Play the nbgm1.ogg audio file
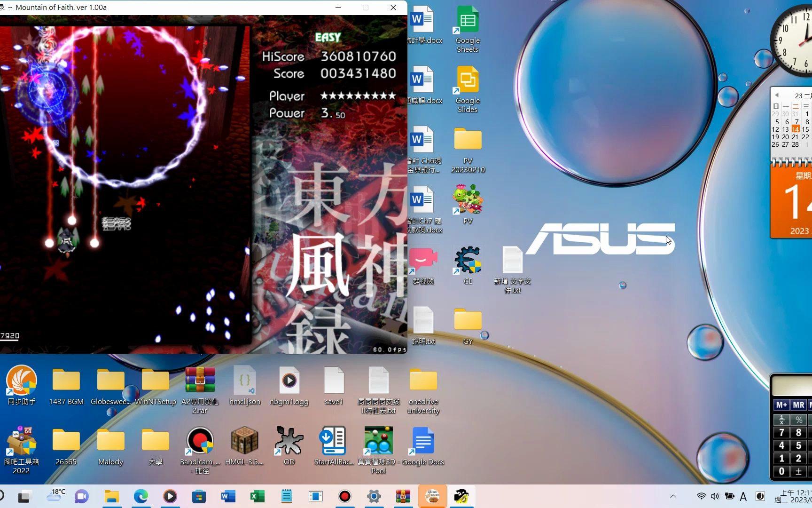This screenshot has height=508, width=812. click(x=289, y=385)
